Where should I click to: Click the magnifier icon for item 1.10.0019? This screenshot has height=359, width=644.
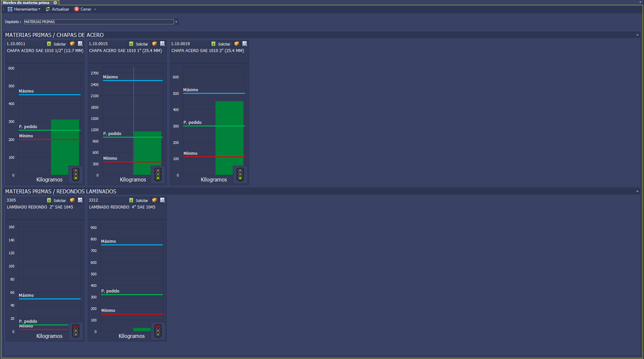(245, 44)
